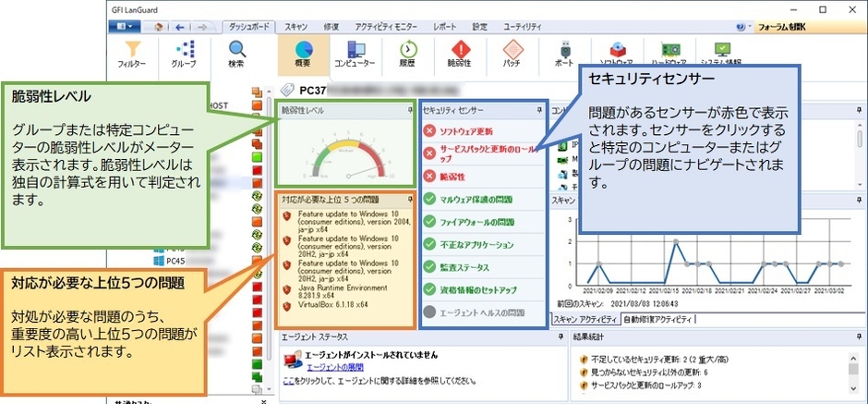The width and height of the screenshot is (868, 404).
Task: Open the アクティビティ モニター tab
Action: point(386,27)
